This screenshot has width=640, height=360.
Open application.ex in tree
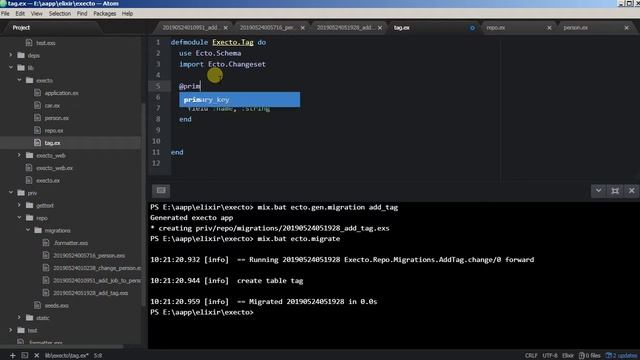(x=62, y=93)
